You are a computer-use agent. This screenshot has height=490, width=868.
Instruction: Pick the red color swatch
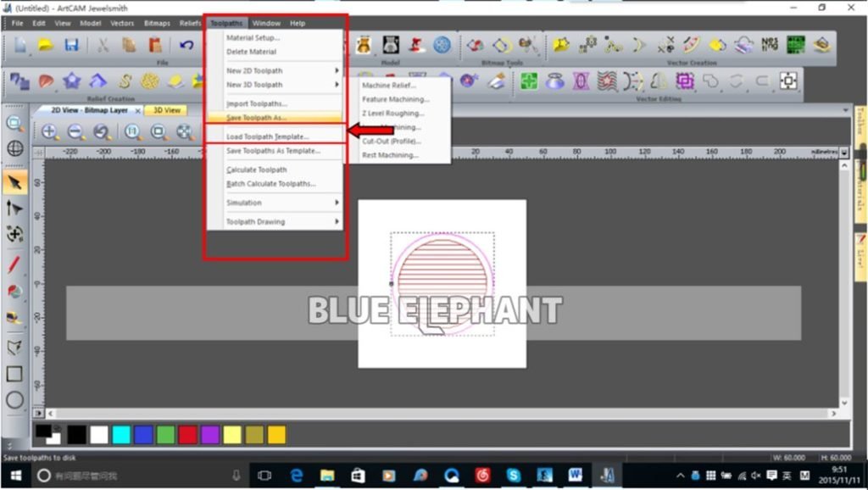click(x=187, y=435)
